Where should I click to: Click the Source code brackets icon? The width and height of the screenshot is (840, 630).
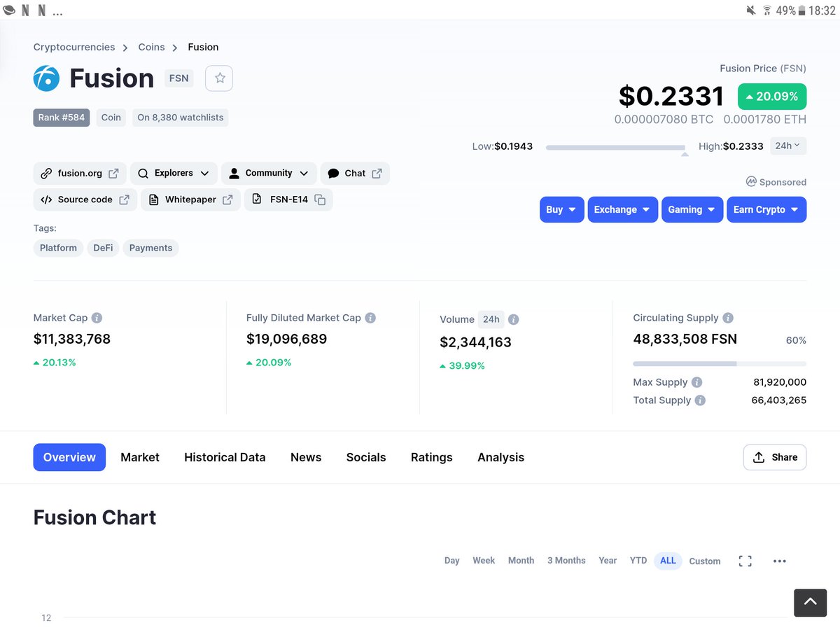[x=46, y=199]
